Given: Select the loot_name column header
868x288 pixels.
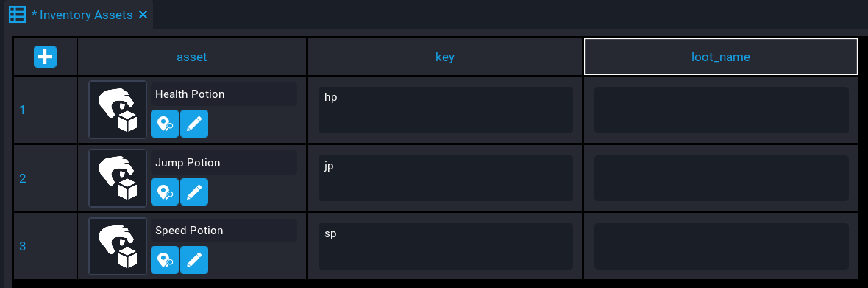Looking at the screenshot, I should [721, 57].
